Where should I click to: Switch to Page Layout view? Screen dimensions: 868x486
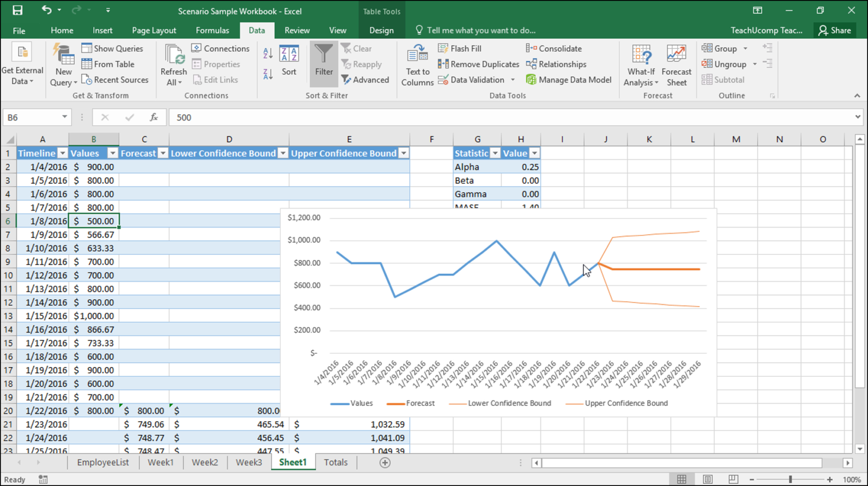click(x=708, y=479)
